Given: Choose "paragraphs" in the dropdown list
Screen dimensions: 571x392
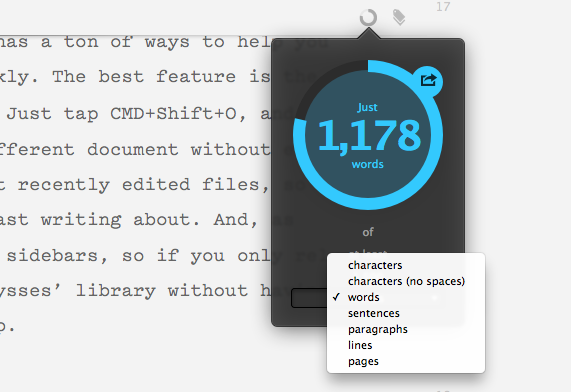Looking at the screenshot, I should 378,329.
